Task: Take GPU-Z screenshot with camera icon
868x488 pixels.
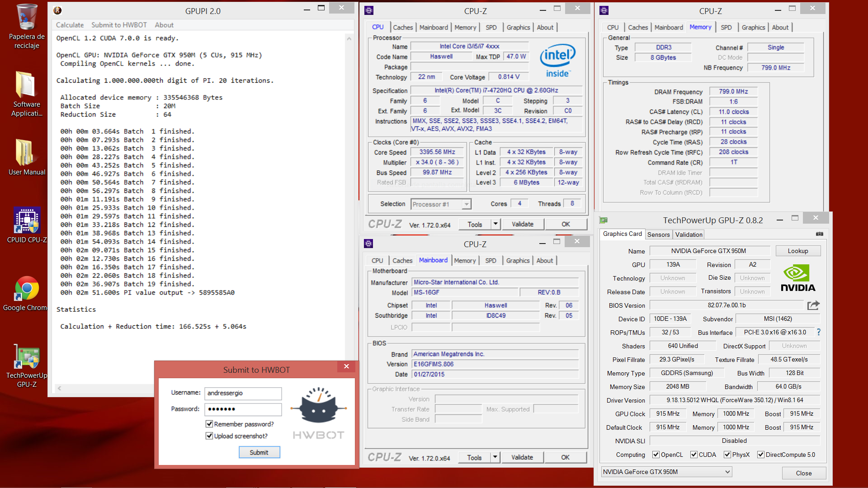Action: click(x=819, y=234)
